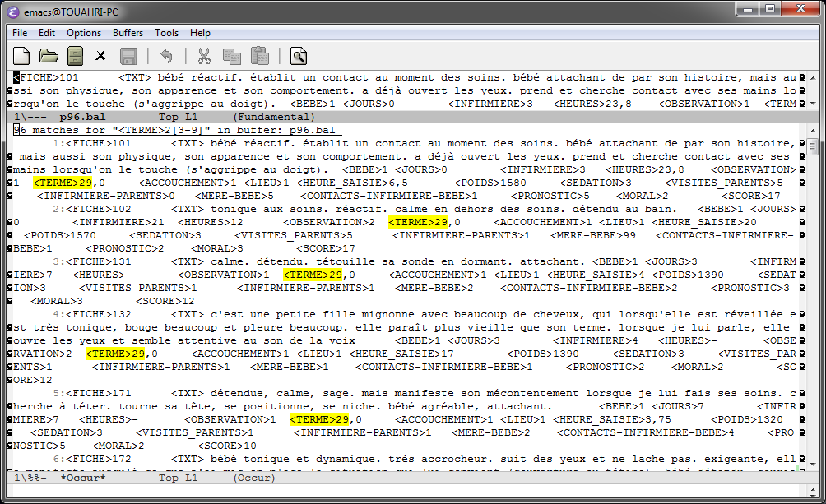This screenshot has height=504, width=826.
Task: Open a file with the folder icon
Action: (x=49, y=56)
